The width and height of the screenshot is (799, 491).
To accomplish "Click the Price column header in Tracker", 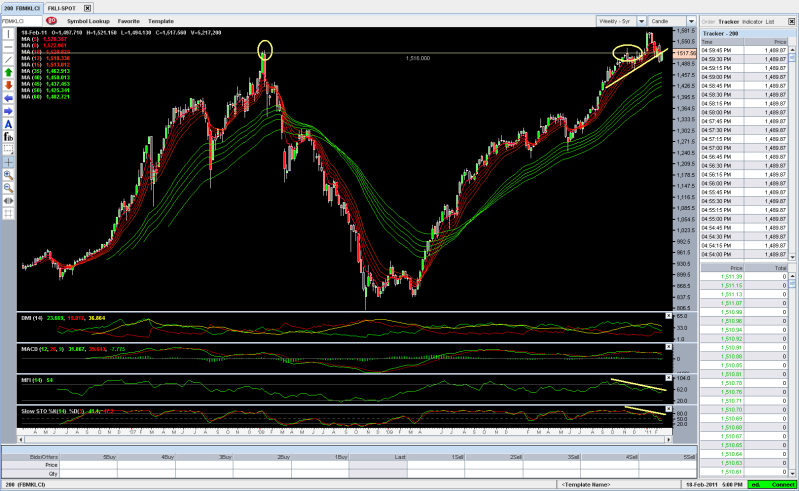I will point(766,42).
